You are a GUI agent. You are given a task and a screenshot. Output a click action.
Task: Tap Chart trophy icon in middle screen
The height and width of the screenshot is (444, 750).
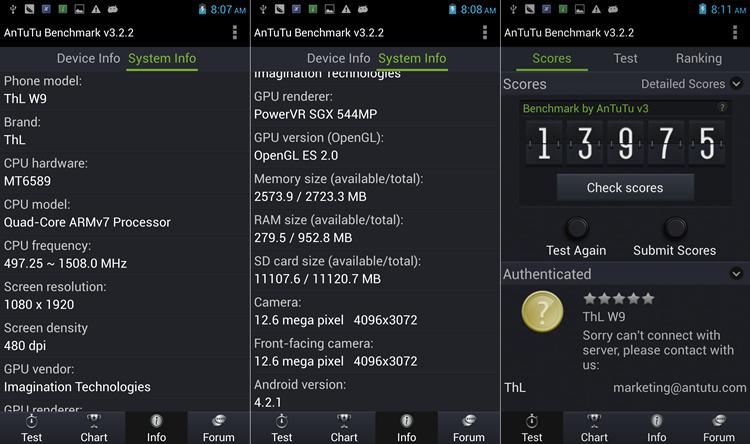coord(344,421)
